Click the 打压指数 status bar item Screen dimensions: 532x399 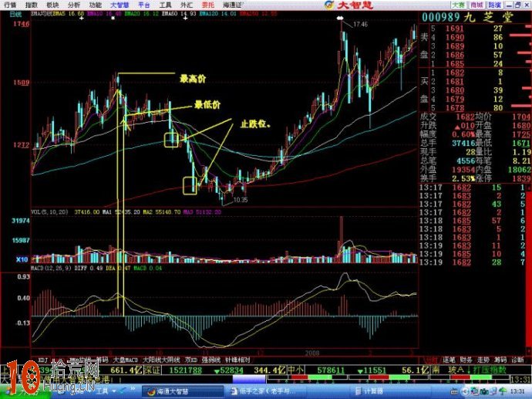point(490,370)
